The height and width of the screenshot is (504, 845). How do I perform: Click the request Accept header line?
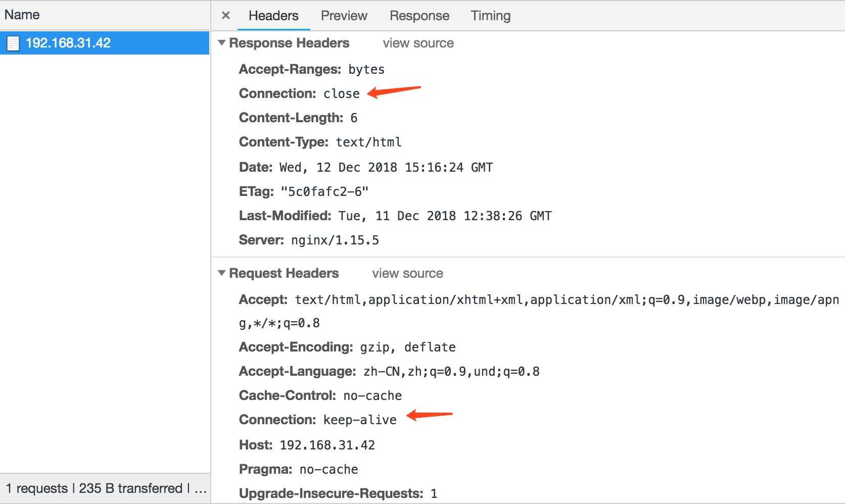click(x=539, y=311)
